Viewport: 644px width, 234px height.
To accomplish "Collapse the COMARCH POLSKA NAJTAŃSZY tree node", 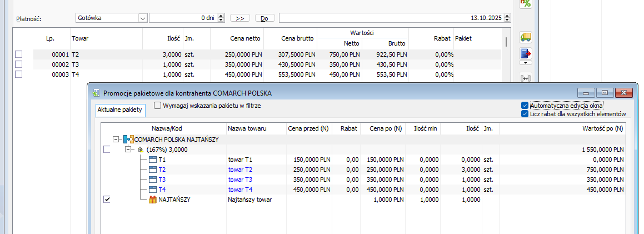I will pyautogui.click(x=116, y=140).
